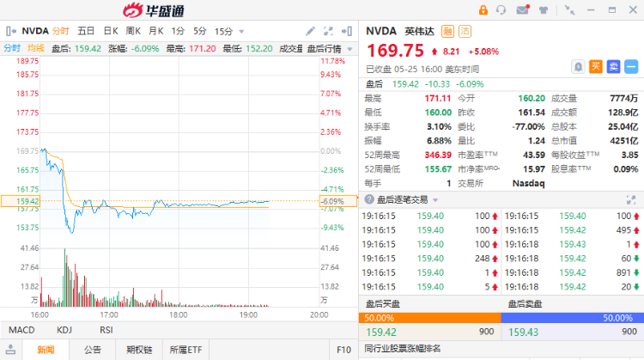Image resolution: width=644 pixels, height=360 pixels.
Task: Click the orange 买 buy button
Action: pos(596,66)
